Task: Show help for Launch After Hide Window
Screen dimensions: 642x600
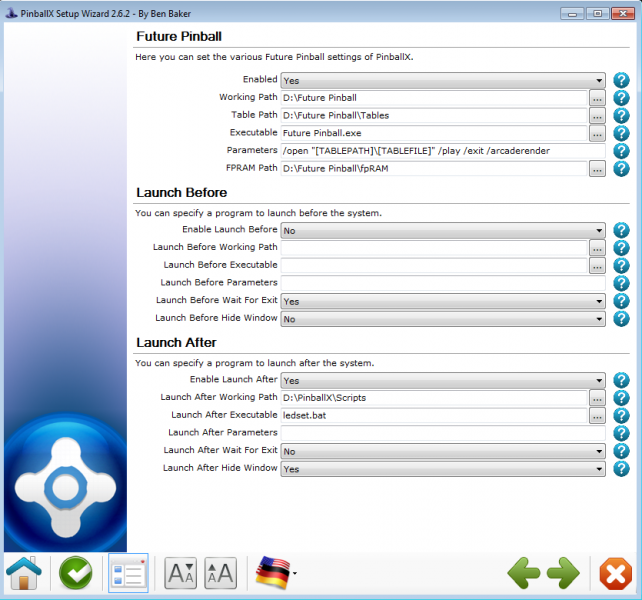Action: 621,469
